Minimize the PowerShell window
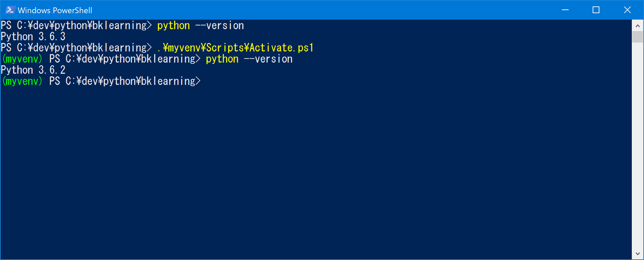Image resolution: width=644 pixels, height=260 pixels. (565, 10)
